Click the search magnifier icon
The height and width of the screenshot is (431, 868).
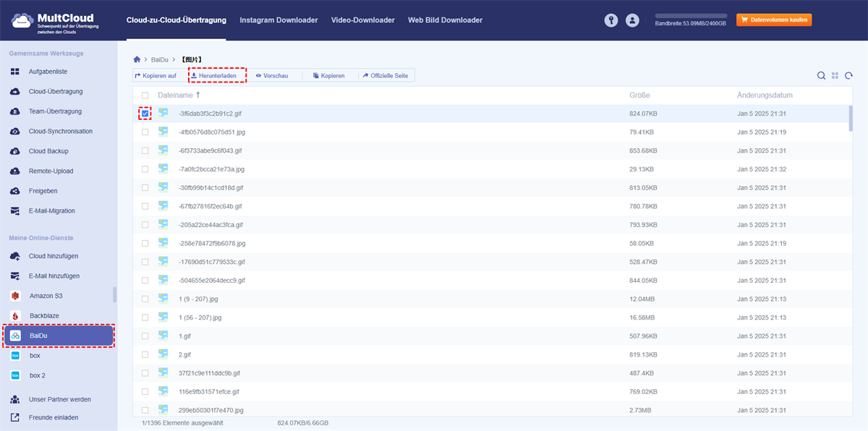point(821,76)
